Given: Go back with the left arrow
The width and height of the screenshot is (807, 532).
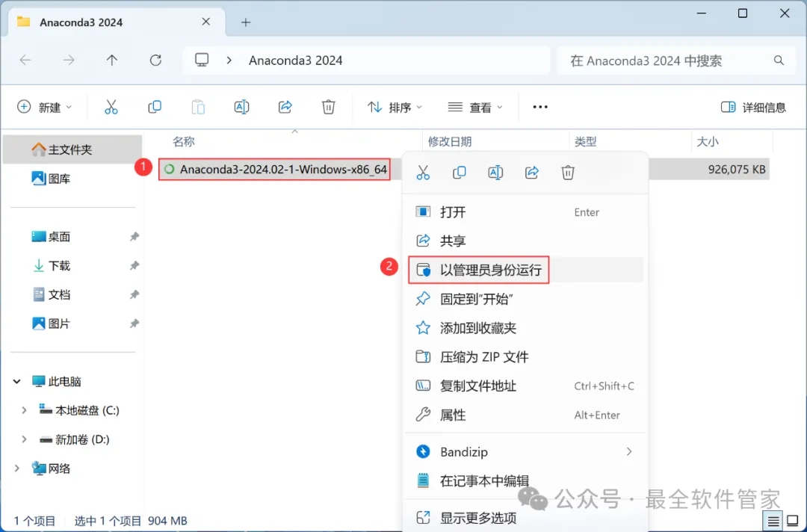Looking at the screenshot, I should (25, 61).
